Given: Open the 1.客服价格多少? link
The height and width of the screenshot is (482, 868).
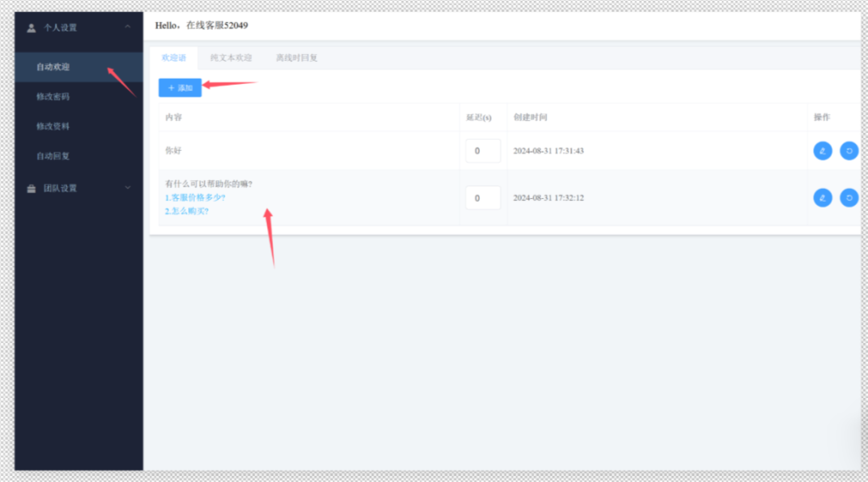Looking at the screenshot, I should [x=194, y=197].
